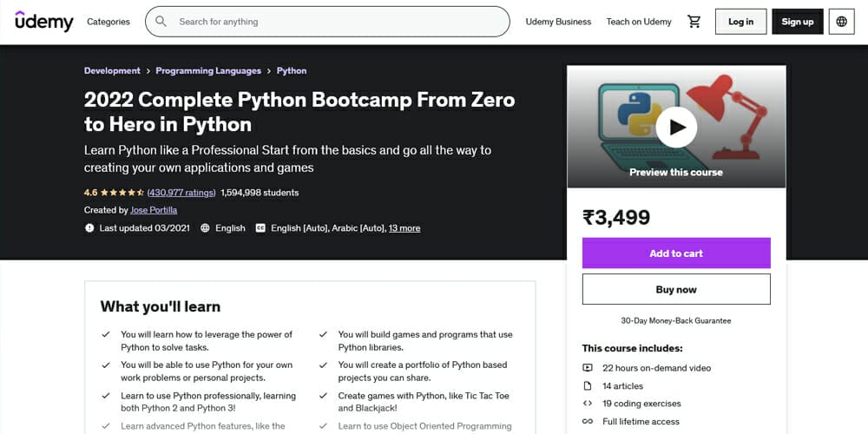
Task: Click the Log in button
Action: pyautogui.click(x=740, y=22)
